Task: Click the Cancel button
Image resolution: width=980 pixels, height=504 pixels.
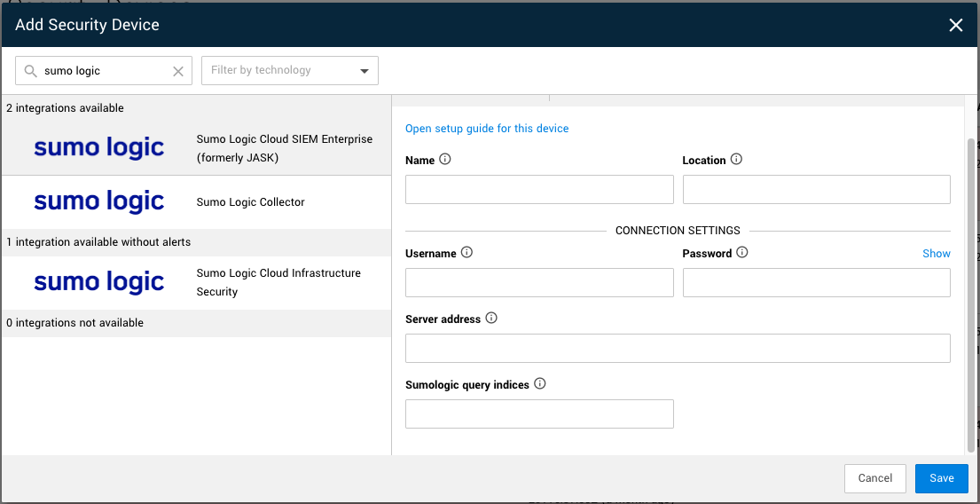Action: (x=875, y=478)
